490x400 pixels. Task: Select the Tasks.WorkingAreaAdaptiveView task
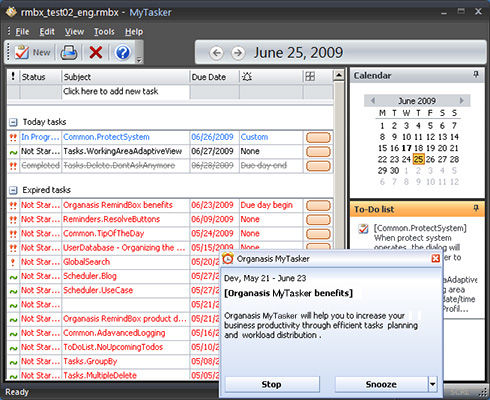coord(123,151)
